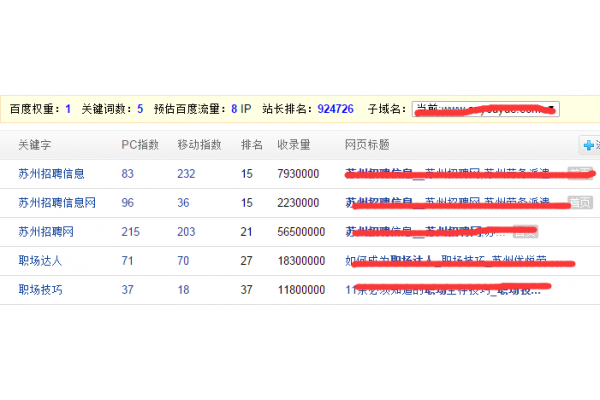Image resolution: width=600 pixels, height=400 pixels.
Task: Click index count 11800000
Action: coord(302,290)
